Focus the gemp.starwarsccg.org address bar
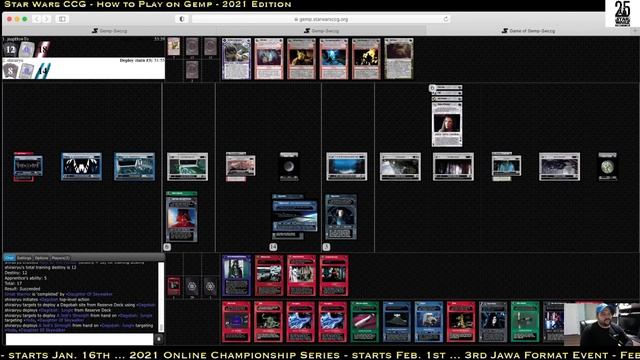Image resolution: width=640 pixels, height=360 pixels. (x=321, y=19)
